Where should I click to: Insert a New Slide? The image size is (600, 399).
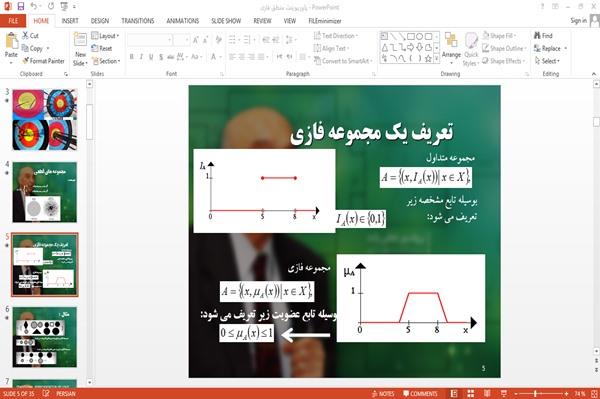[x=80, y=49]
